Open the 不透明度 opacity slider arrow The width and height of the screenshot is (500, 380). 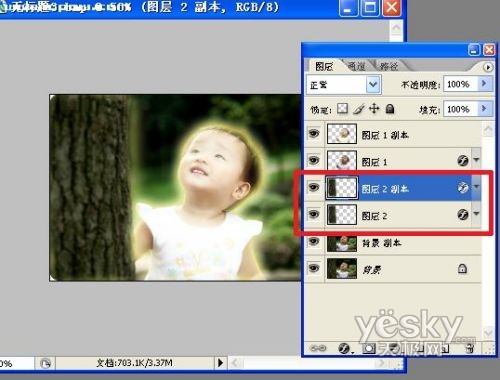click(x=485, y=84)
